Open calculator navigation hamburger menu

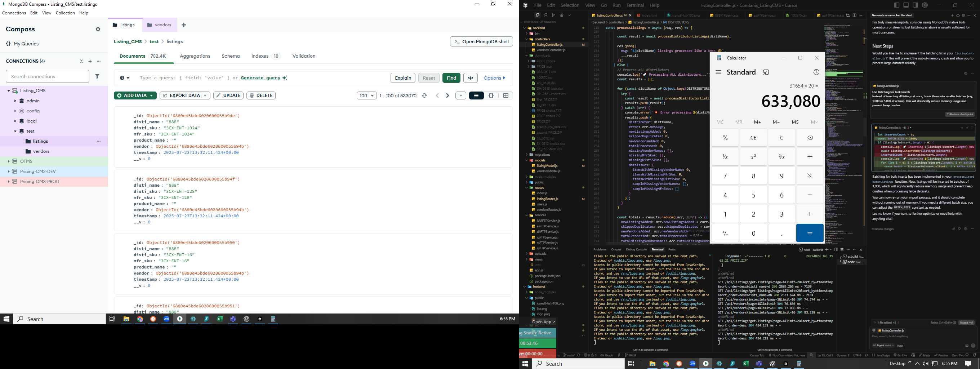(x=718, y=72)
